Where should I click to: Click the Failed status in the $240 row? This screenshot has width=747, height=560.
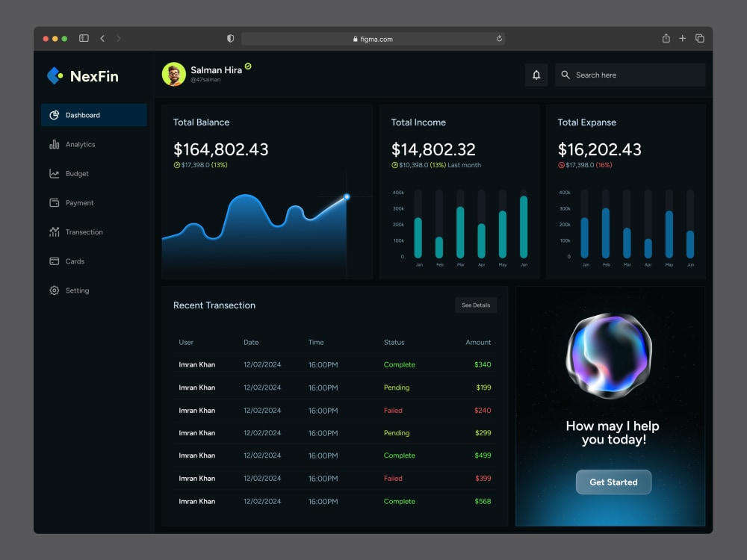pos(393,411)
